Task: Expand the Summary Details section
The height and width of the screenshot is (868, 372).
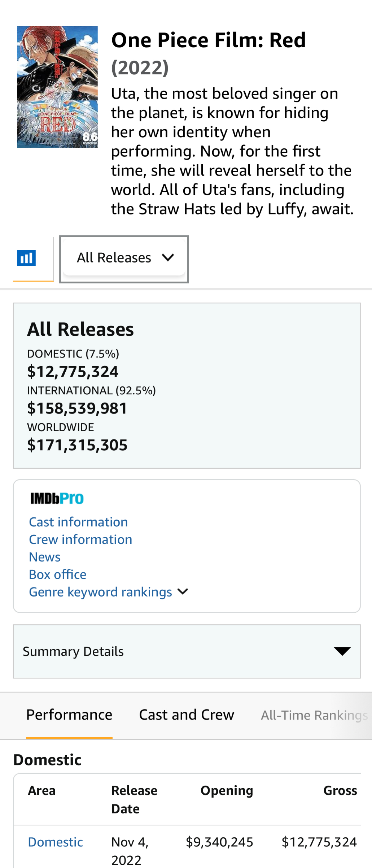Action: (x=187, y=651)
